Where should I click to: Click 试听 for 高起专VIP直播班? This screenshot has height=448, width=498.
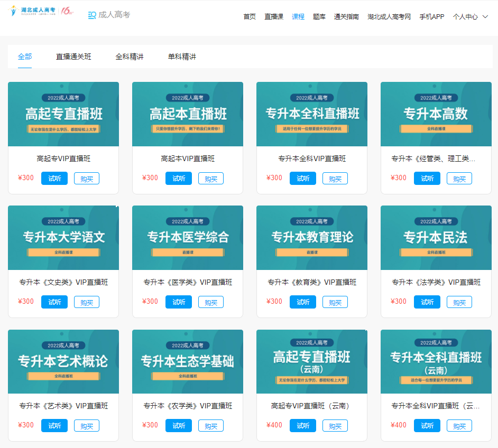(54, 178)
